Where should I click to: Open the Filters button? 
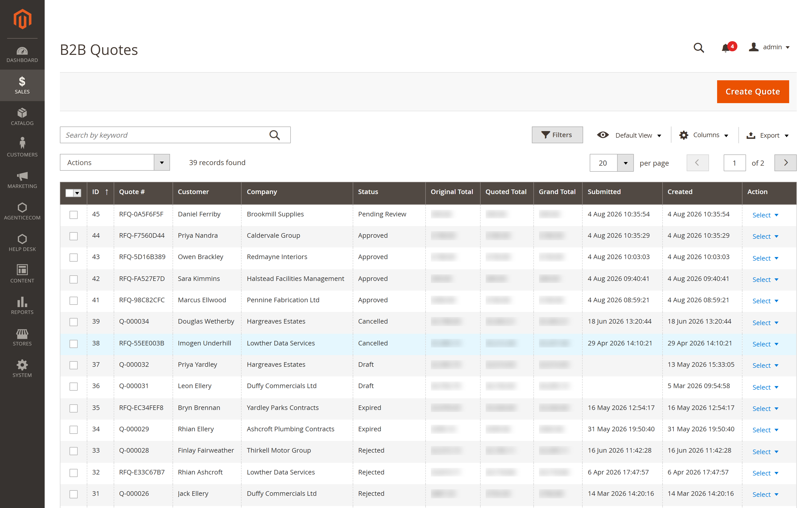click(x=557, y=135)
